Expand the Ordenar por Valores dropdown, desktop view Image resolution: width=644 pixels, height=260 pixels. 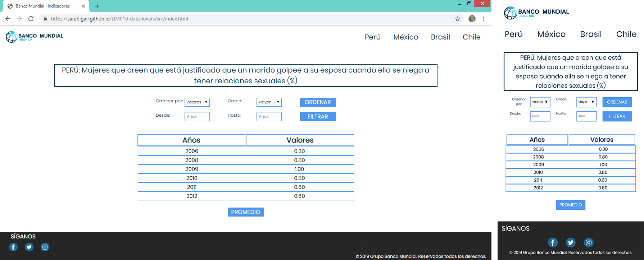[197, 102]
